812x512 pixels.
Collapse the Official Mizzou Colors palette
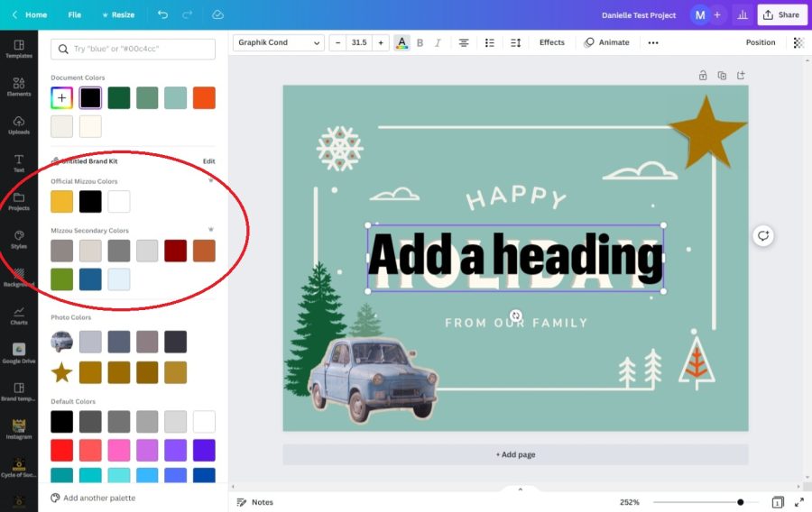pos(211,181)
